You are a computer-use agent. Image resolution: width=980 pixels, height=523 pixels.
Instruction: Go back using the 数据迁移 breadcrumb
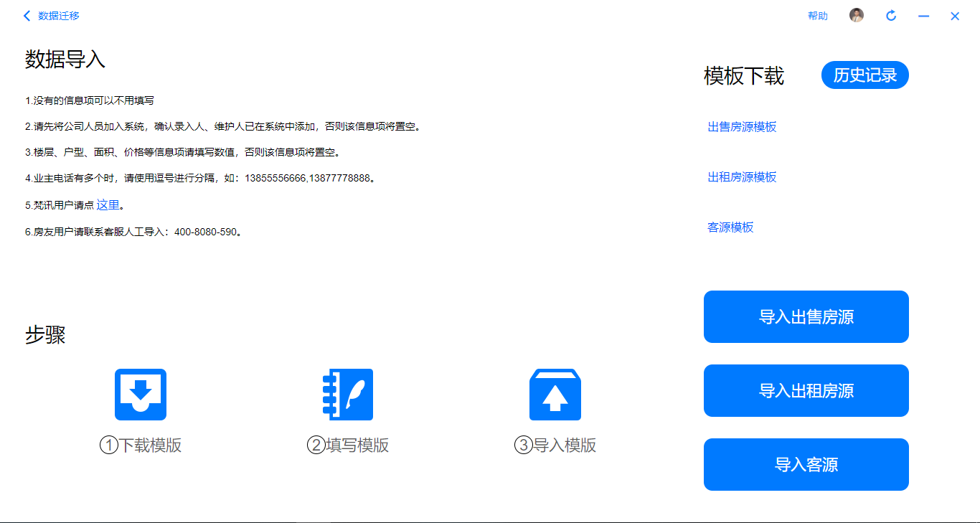click(x=59, y=15)
